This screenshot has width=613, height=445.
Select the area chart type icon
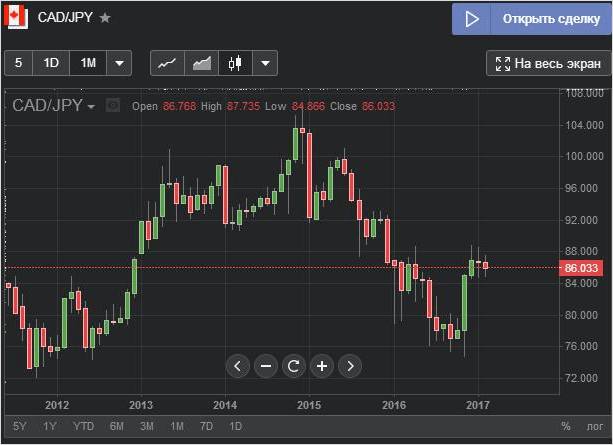(x=202, y=63)
